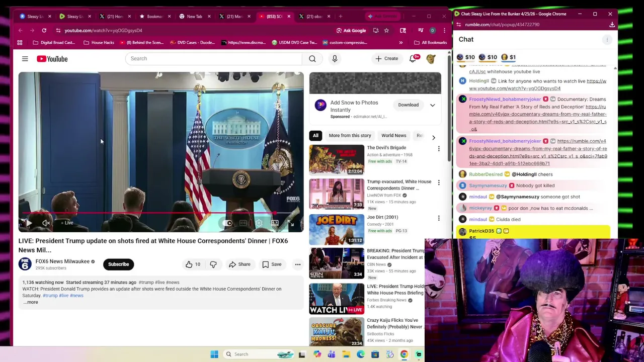Image resolution: width=644 pixels, height=362 pixels.
Task: Click the youtube.com address bar URL
Action: point(103,31)
